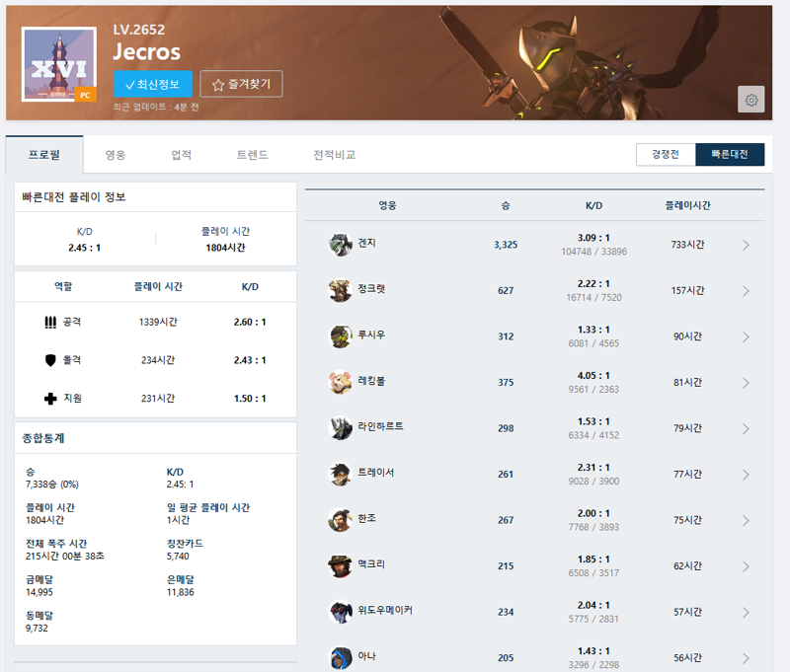
Task: Expand the 트레이서 row chevron
Action: (x=746, y=475)
